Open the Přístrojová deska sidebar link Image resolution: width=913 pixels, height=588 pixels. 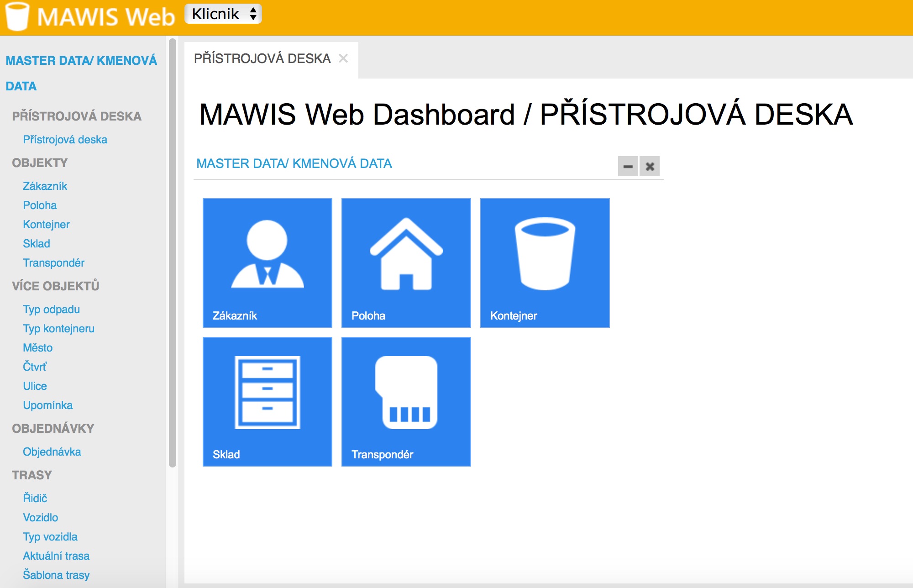click(65, 140)
